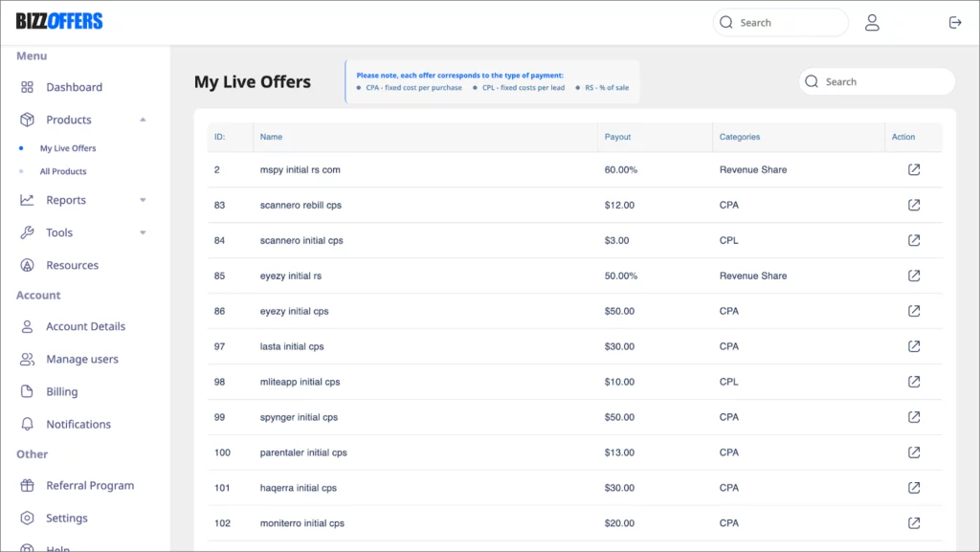Click the ID '100' cell

[222, 453]
